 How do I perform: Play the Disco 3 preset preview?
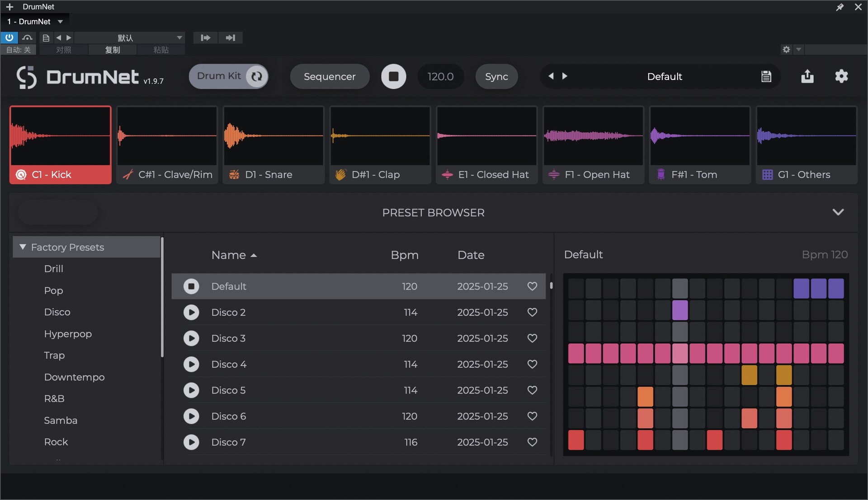tap(191, 338)
